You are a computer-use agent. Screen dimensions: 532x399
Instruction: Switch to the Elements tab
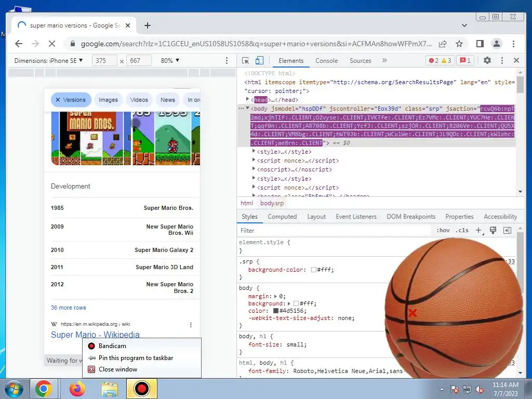coord(291,60)
